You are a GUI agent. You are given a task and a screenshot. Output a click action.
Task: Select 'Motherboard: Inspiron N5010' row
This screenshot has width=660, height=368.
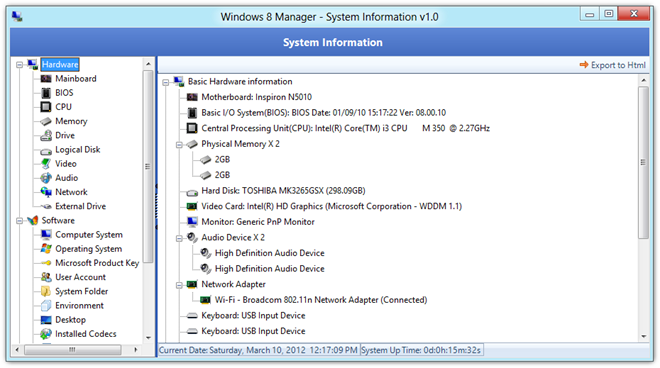256,97
